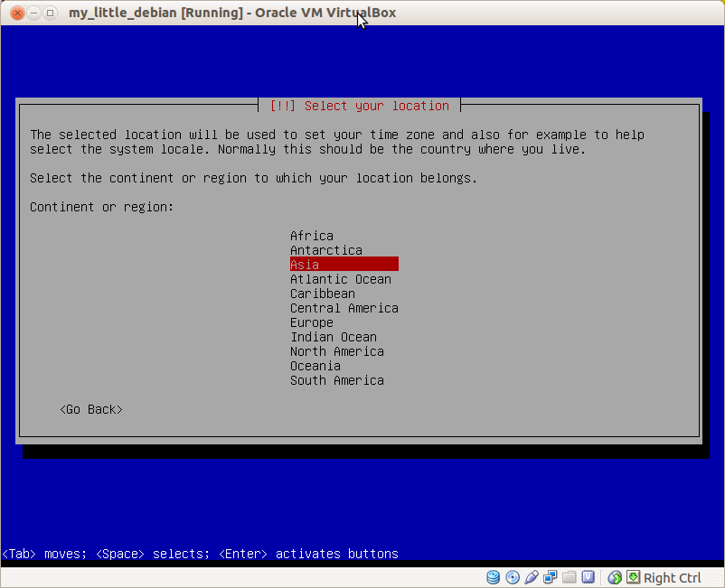
Task: Click the shared folders icon
Action: [x=570, y=577]
